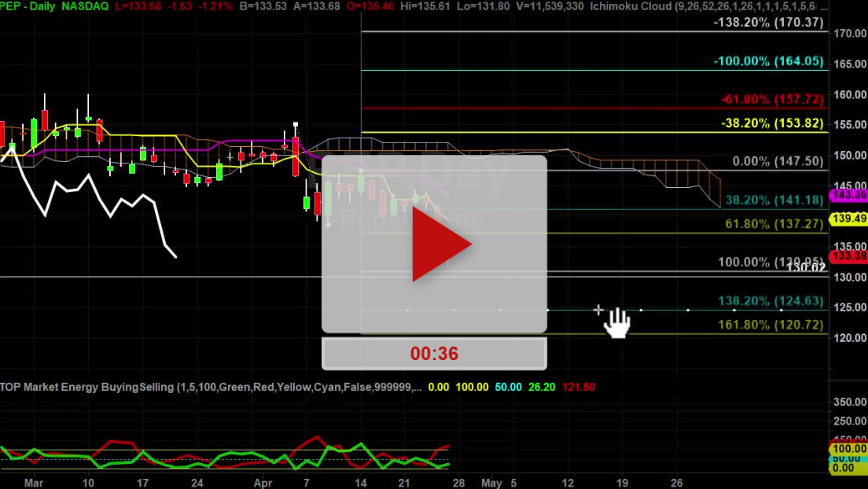868x489 pixels.
Task: Click the May month label on the date axis
Action: coord(491,483)
